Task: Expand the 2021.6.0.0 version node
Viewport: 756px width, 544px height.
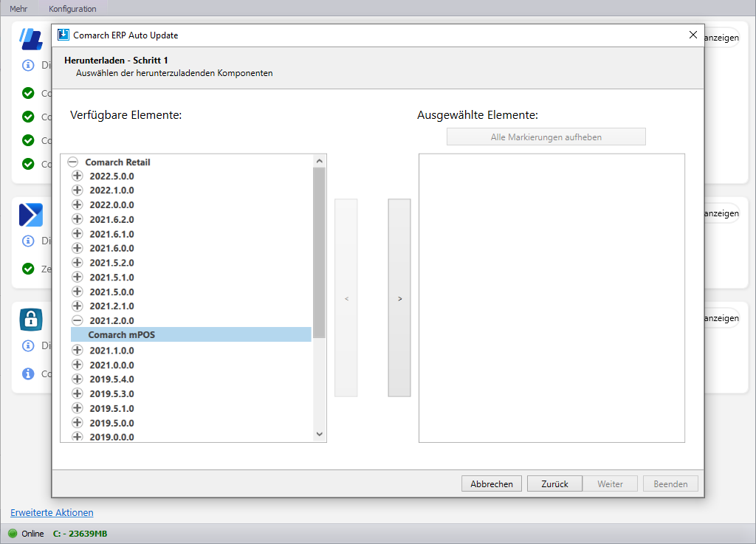Action: pyautogui.click(x=77, y=248)
